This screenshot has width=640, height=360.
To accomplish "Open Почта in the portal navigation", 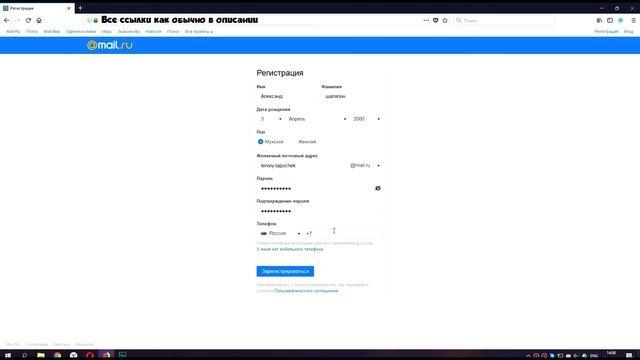I will [x=32, y=31].
